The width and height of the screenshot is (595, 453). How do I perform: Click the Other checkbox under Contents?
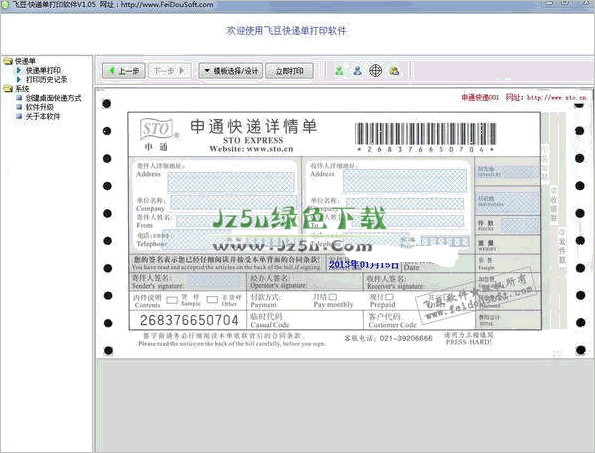coord(212,300)
